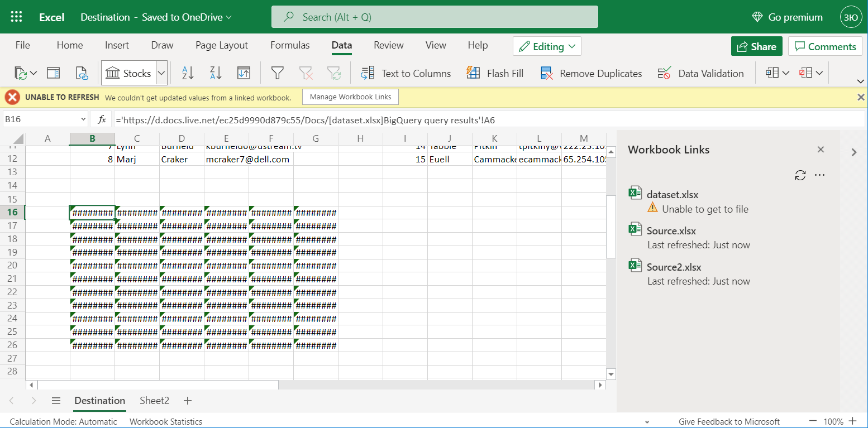Open Text to Columns

point(406,73)
